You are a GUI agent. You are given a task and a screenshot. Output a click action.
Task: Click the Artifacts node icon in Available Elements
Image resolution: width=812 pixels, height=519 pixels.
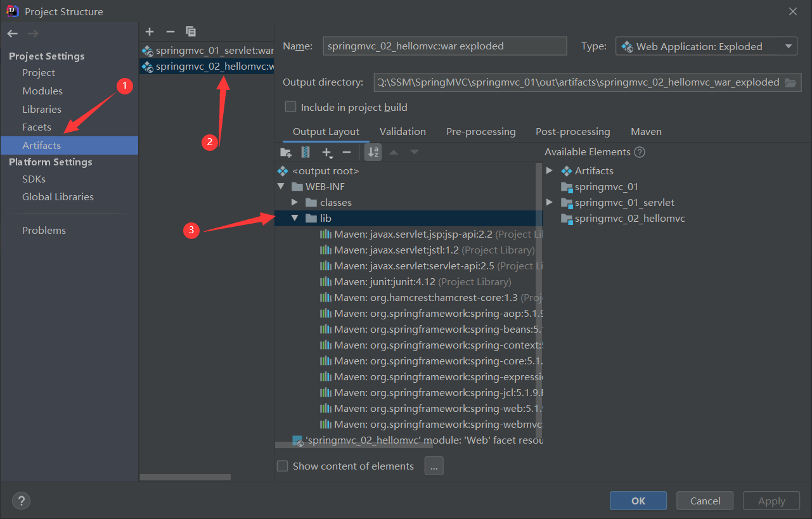coord(567,171)
